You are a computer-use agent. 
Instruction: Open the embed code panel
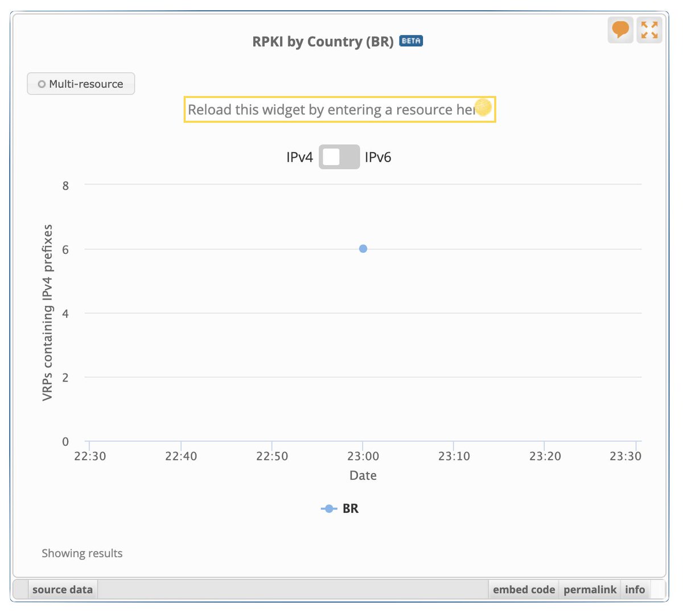(x=523, y=589)
